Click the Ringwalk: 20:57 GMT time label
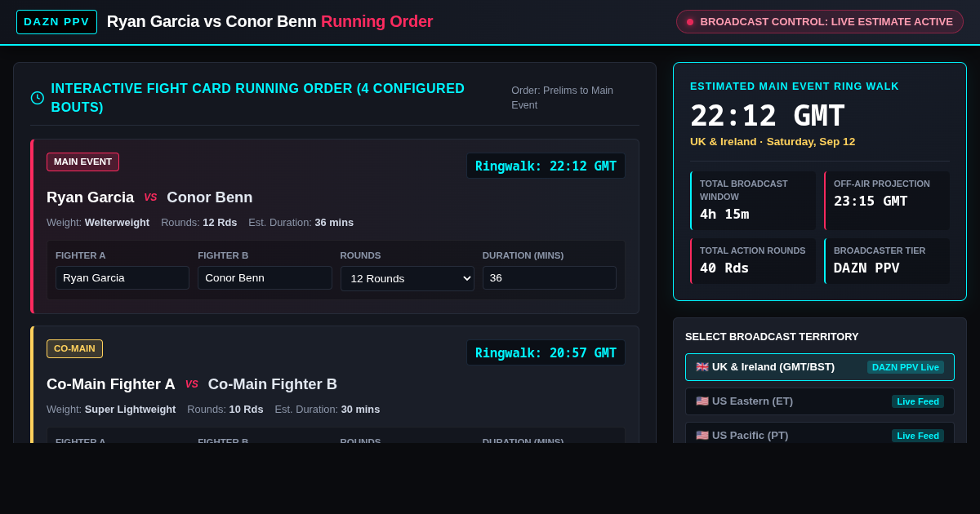This screenshot has width=980, height=514. click(546, 352)
